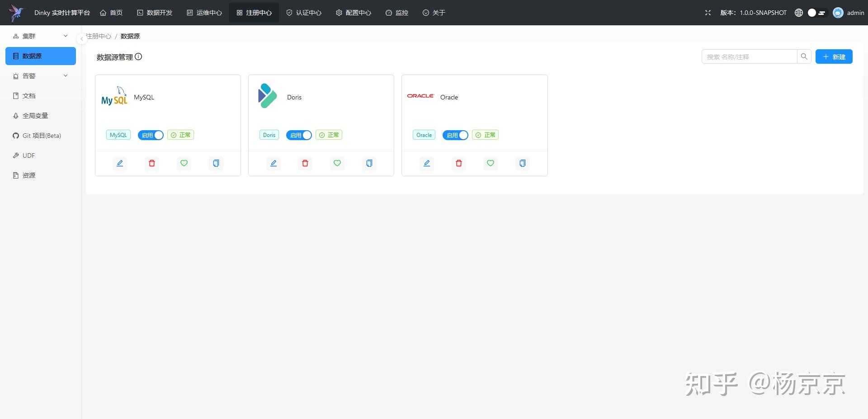868x419 pixels.
Task: Click the 新建 button
Action: pos(834,56)
